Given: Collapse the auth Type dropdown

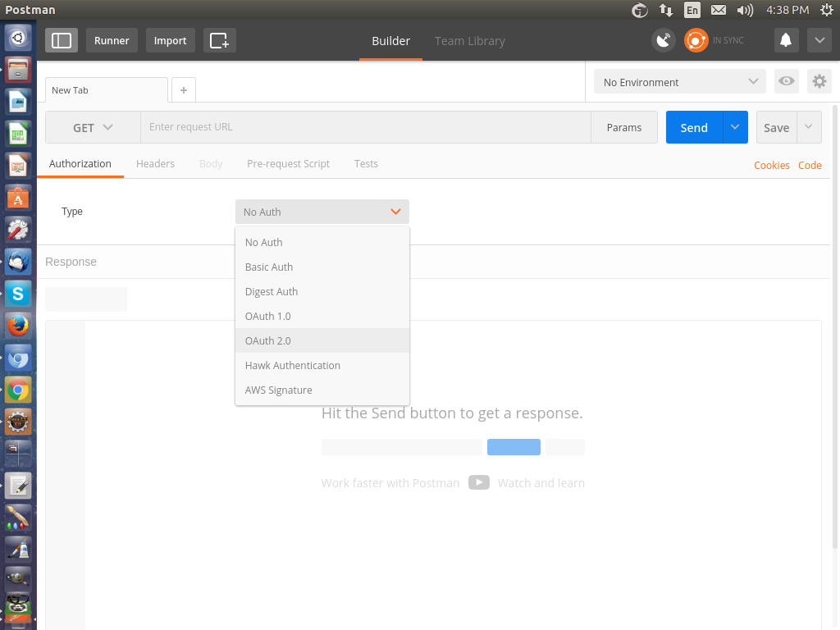Looking at the screenshot, I should click(x=322, y=212).
